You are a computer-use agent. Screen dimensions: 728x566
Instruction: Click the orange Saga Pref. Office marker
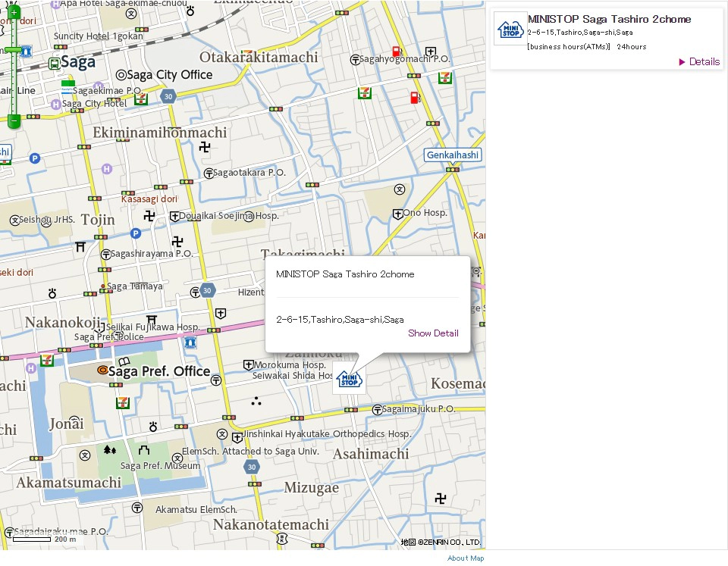tap(102, 370)
